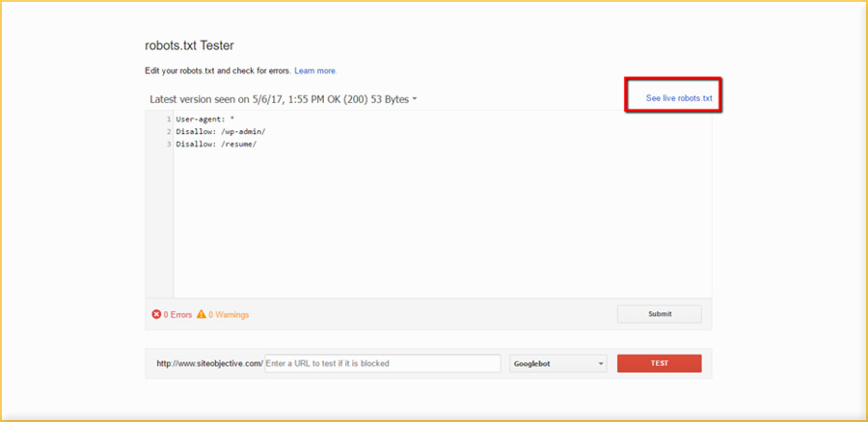868x422 pixels.
Task: Open the Learn more link
Action: click(315, 70)
